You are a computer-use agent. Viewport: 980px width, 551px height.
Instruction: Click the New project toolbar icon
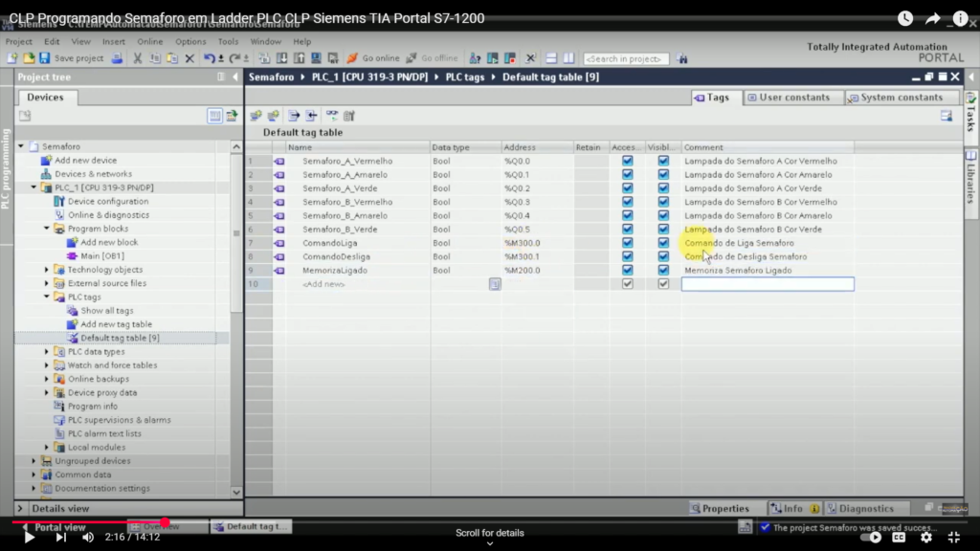tap(11, 58)
